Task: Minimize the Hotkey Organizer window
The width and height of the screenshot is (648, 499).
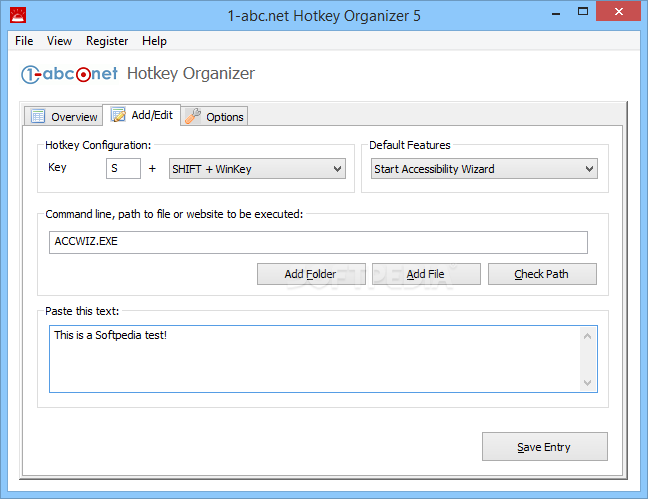Action: click(x=556, y=13)
